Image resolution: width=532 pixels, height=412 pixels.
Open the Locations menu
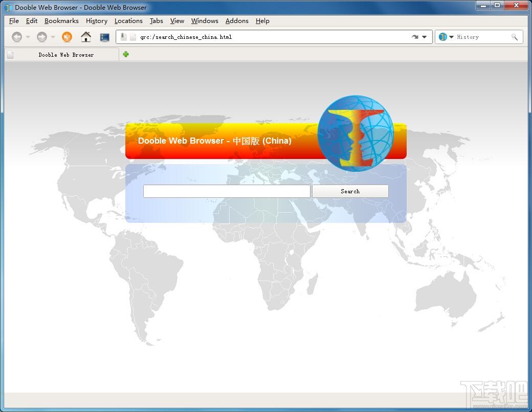(128, 20)
